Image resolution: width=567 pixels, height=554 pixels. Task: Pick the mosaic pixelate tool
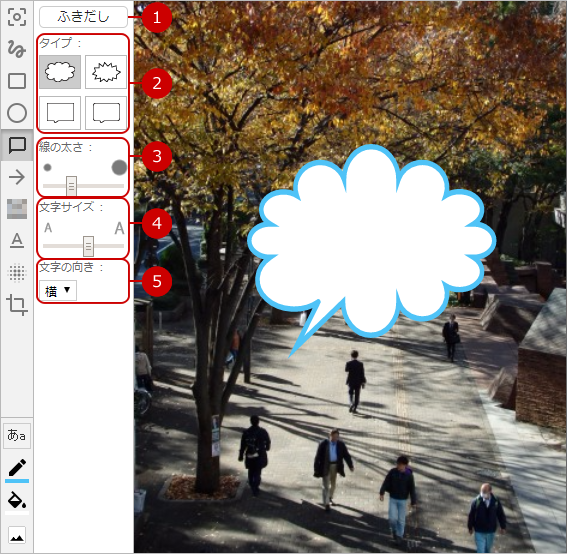[x=17, y=209]
